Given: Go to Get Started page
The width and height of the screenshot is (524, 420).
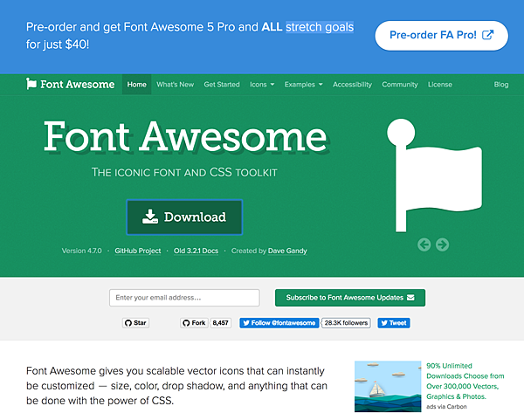Looking at the screenshot, I should click(222, 85).
